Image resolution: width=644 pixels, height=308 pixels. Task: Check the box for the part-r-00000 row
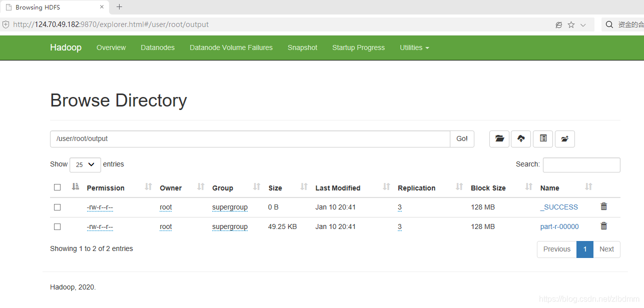[x=57, y=226]
